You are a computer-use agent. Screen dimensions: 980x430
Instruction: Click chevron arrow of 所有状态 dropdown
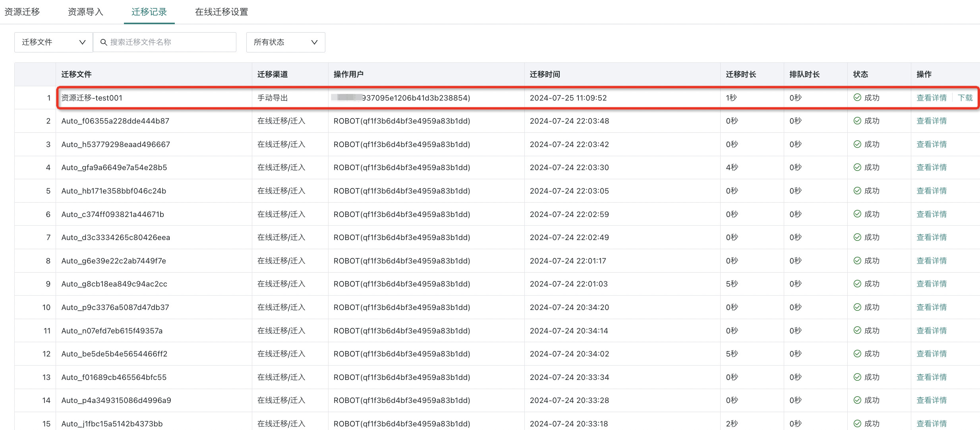(x=314, y=42)
